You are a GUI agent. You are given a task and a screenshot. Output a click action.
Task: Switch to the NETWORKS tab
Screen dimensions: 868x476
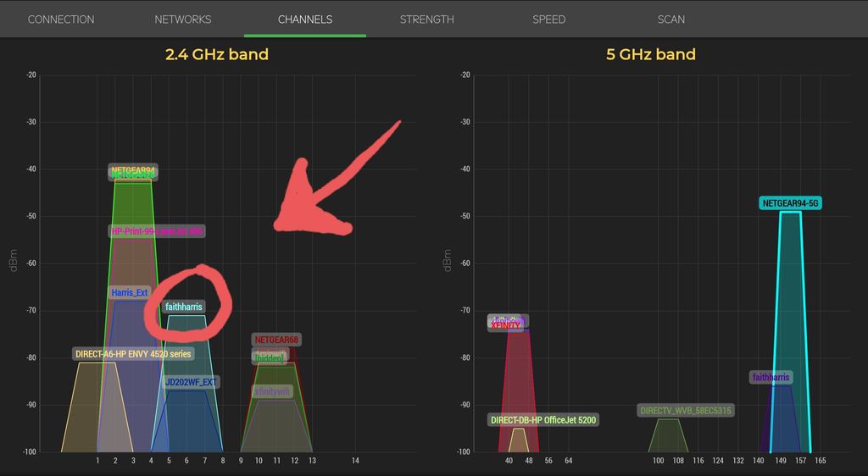pos(182,19)
